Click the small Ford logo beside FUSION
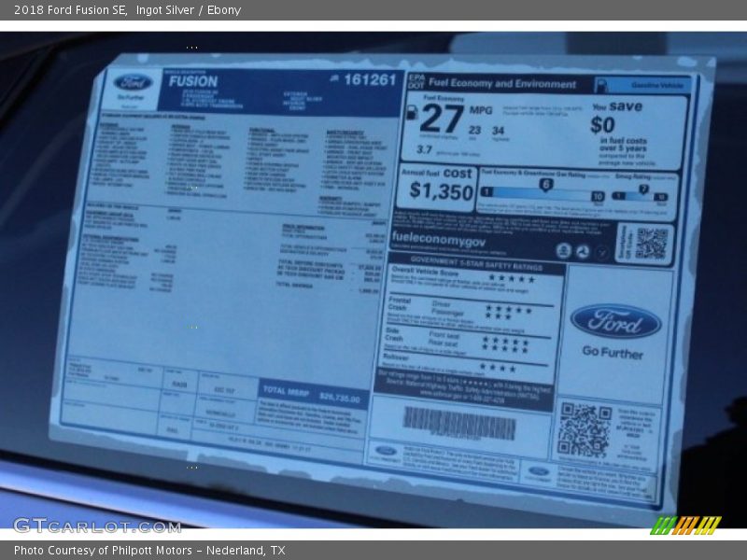The width and height of the screenshot is (747, 560). coord(134,82)
